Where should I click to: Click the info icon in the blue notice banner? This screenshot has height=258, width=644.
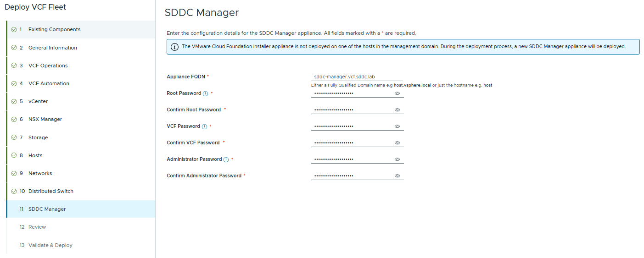(x=174, y=47)
